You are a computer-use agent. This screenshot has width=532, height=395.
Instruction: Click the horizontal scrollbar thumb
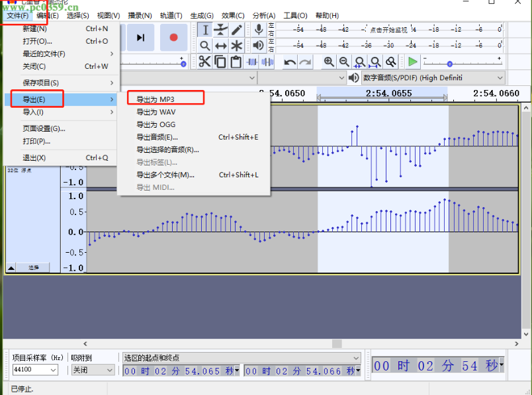tap(337, 343)
